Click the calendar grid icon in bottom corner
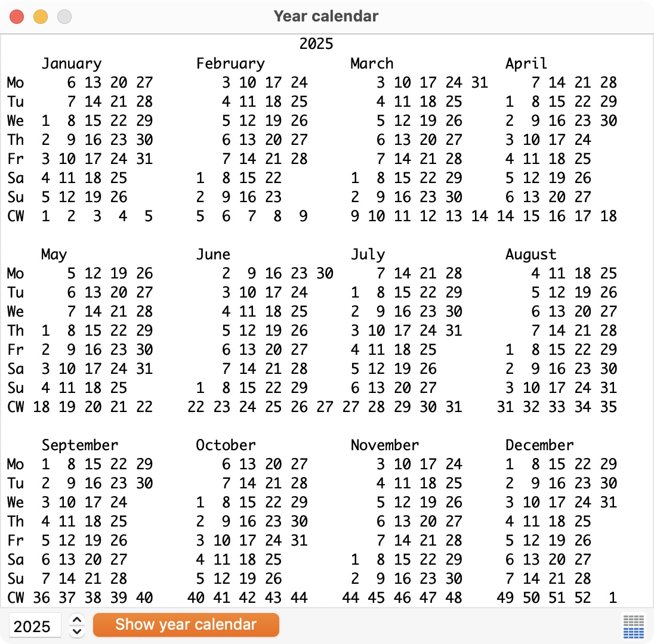 [633, 626]
